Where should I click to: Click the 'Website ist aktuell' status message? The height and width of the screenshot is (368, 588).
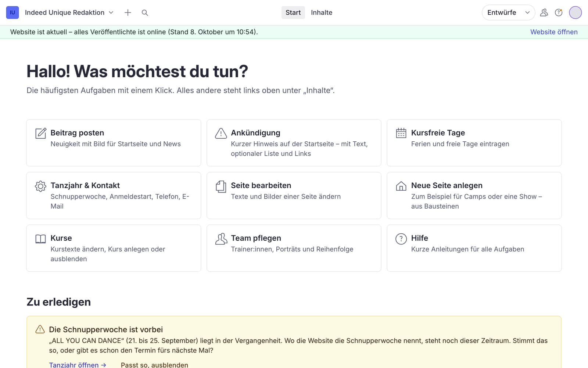[x=134, y=32]
